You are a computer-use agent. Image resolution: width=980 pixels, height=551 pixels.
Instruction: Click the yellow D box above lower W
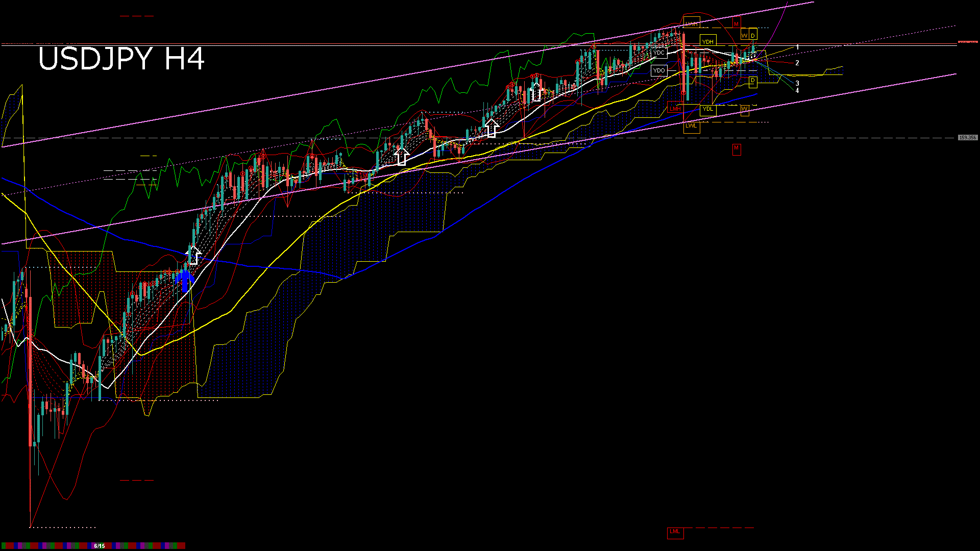753,81
